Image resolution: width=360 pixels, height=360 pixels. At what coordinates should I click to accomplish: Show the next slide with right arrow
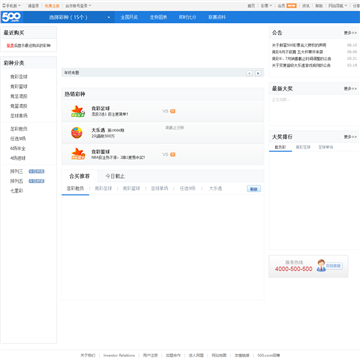[258, 73]
